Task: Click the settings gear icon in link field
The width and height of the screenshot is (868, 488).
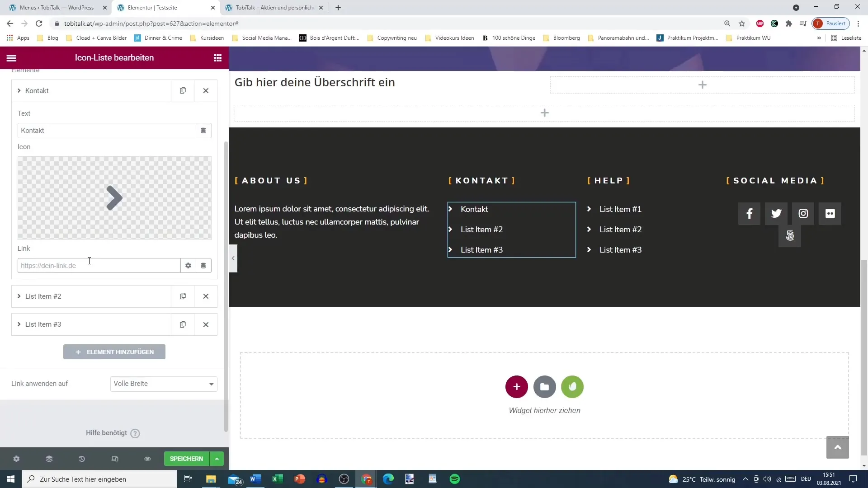Action: pyautogui.click(x=189, y=266)
